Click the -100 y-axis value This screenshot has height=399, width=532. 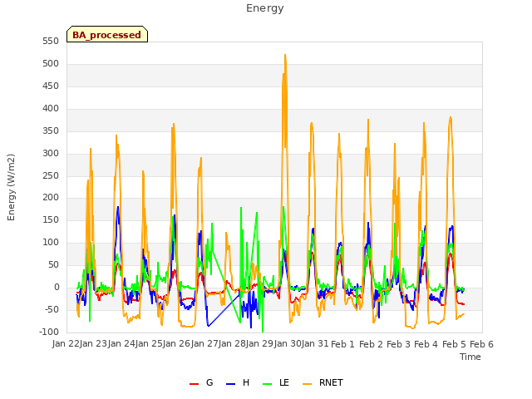[x=50, y=332]
